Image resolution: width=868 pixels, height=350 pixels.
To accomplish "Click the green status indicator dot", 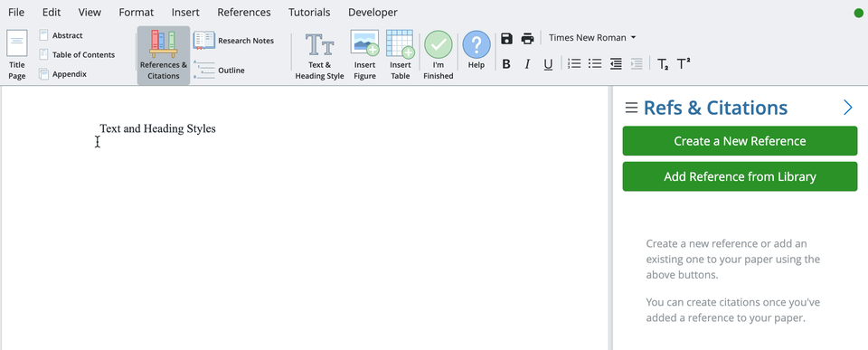I will [859, 13].
